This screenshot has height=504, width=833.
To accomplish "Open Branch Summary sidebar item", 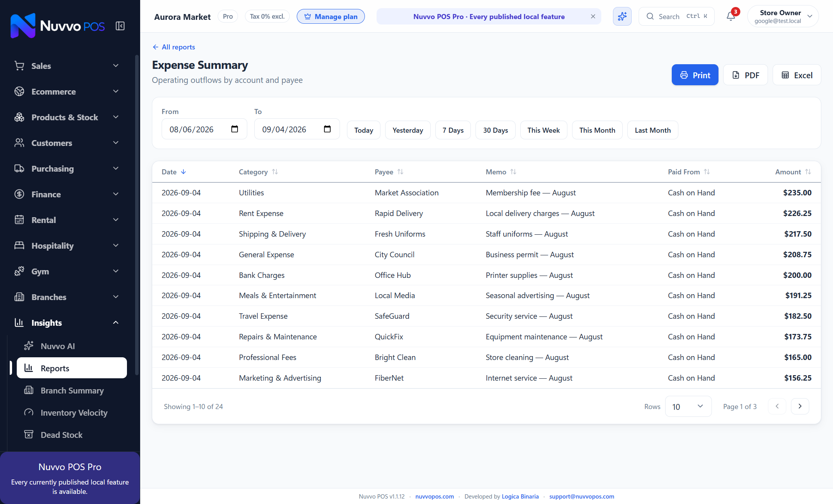I will [72, 390].
